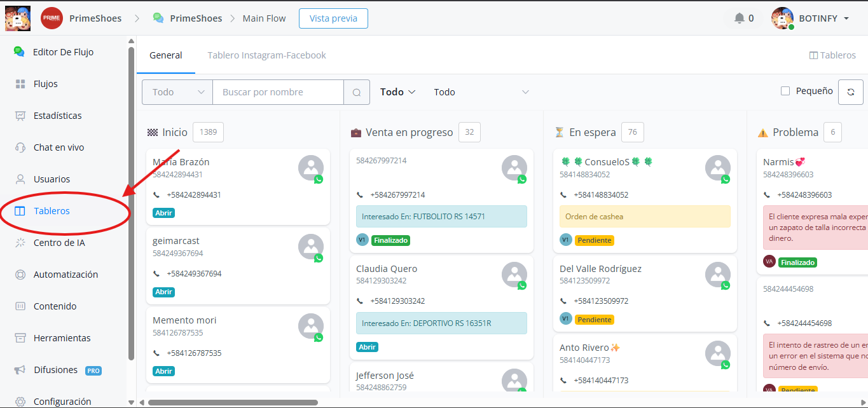The width and height of the screenshot is (868, 408).
Task: Click En espera column count 76
Action: click(x=633, y=132)
